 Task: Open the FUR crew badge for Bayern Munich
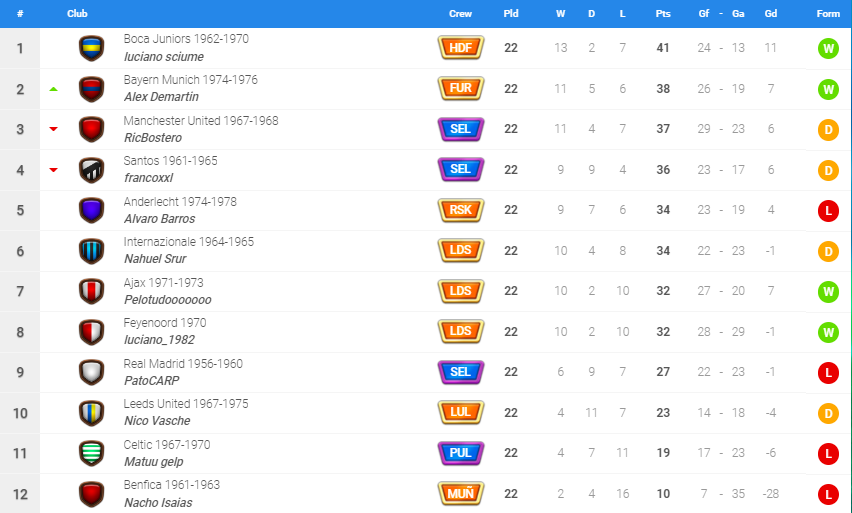tap(461, 88)
